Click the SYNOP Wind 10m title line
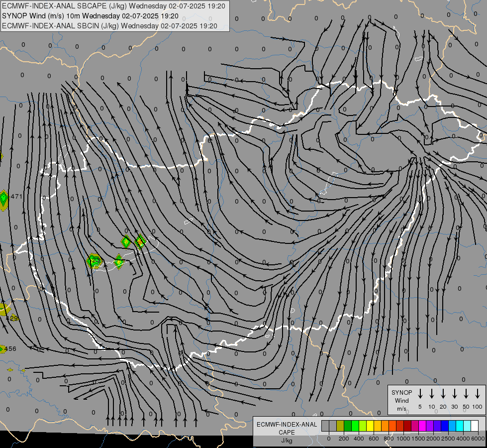Viewport: 487px width, 448px height. pos(90,16)
